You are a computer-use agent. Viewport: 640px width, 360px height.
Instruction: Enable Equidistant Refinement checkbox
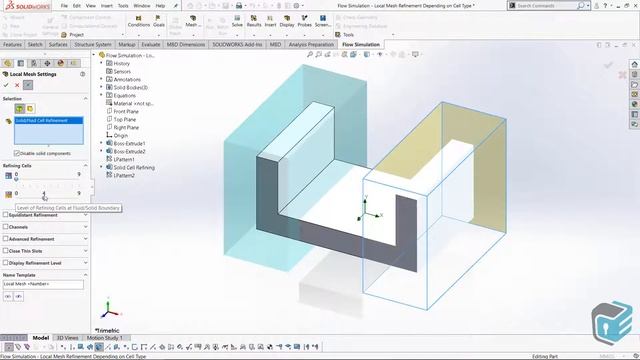tap(5, 215)
